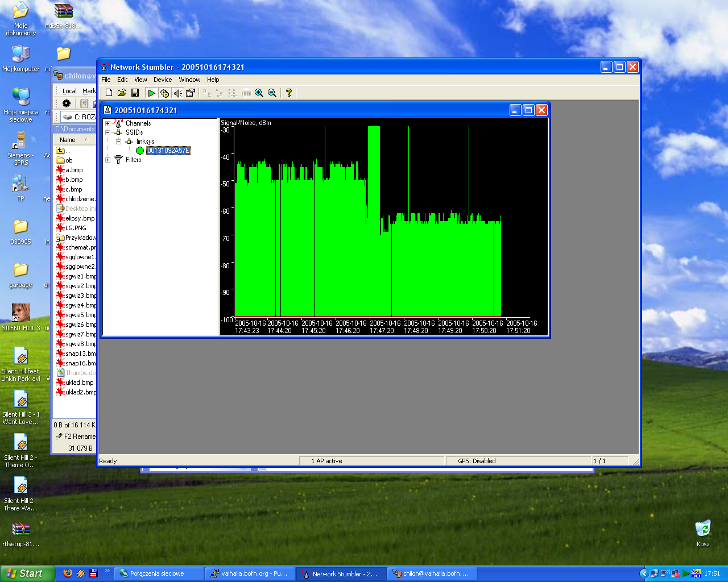The width and height of the screenshot is (728, 582).
Task: Click the Zoom Out magnifier icon
Action: coord(272,93)
